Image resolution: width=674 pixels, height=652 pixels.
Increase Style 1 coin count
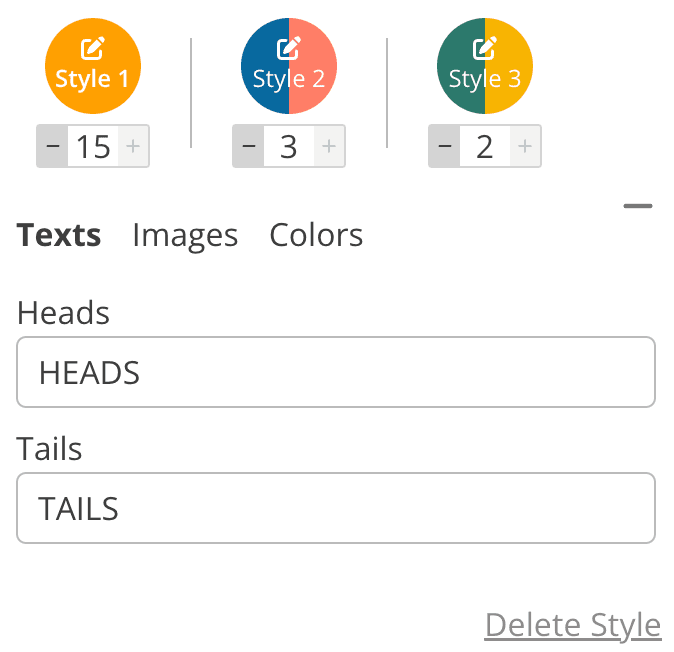[x=133, y=147]
